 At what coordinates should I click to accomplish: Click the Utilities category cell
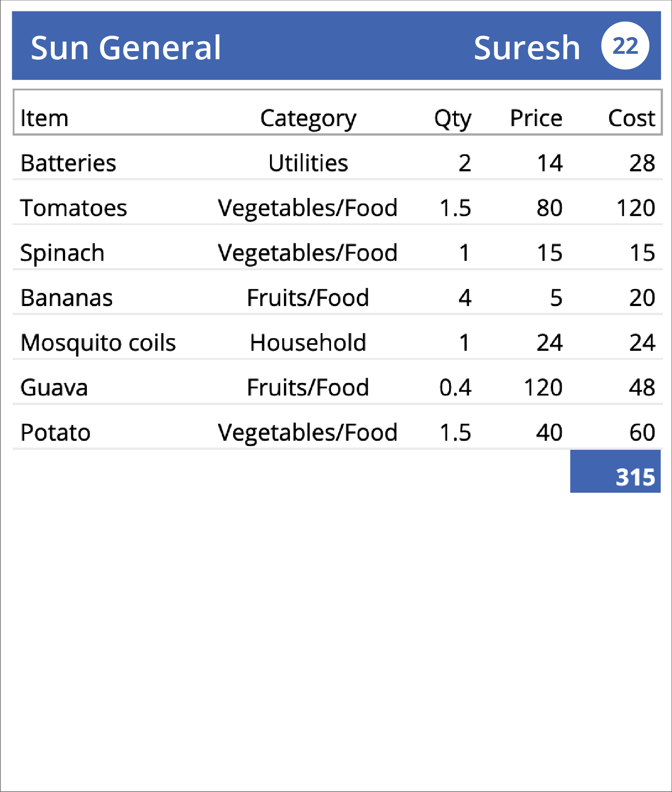pos(308,163)
